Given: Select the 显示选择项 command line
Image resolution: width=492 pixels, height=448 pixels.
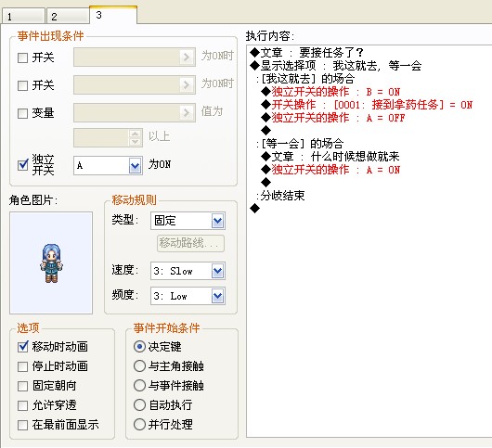Looking at the screenshot, I should click(x=335, y=66).
